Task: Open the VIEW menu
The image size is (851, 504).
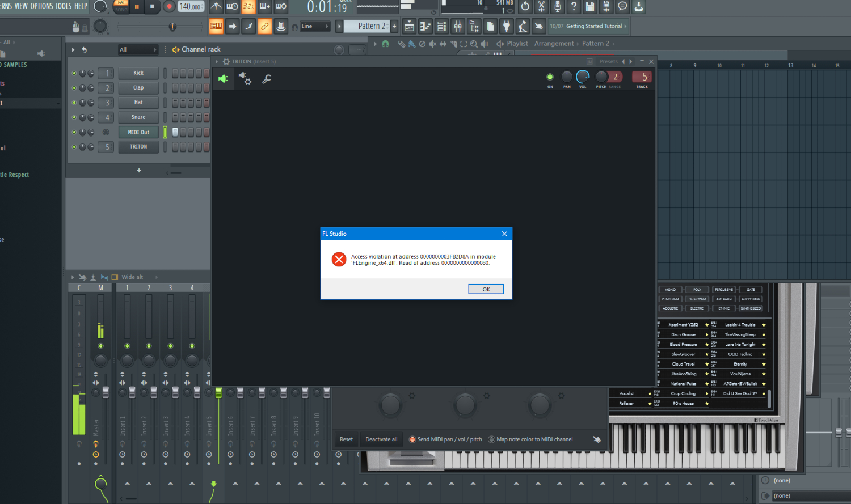Action: point(21,6)
